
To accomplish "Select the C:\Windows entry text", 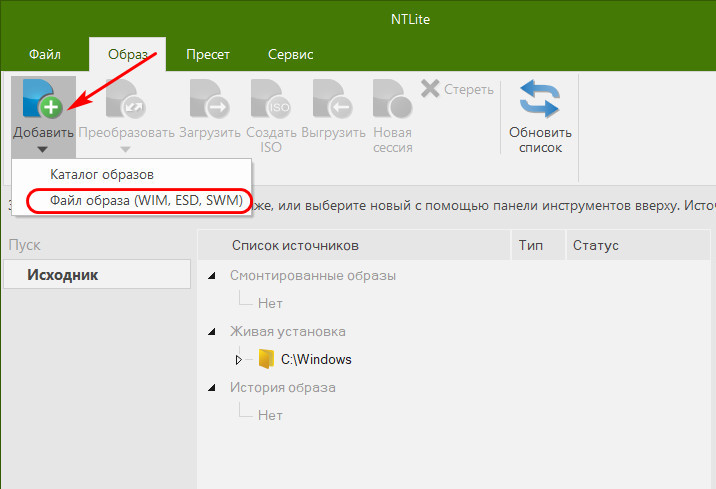I will pyautogui.click(x=316, y=359).
